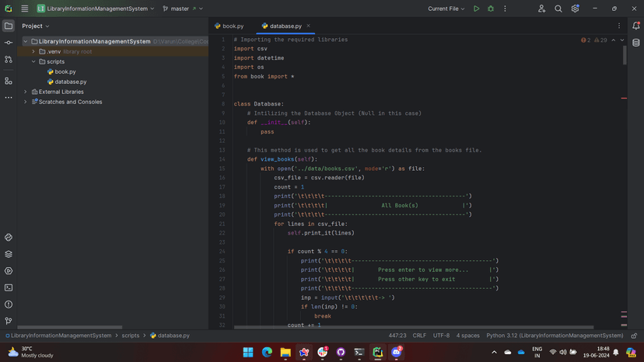Open the Current File run configuration dropdown
The width and height of the screenshot is (644, 362).
click(x=446, y=9)
